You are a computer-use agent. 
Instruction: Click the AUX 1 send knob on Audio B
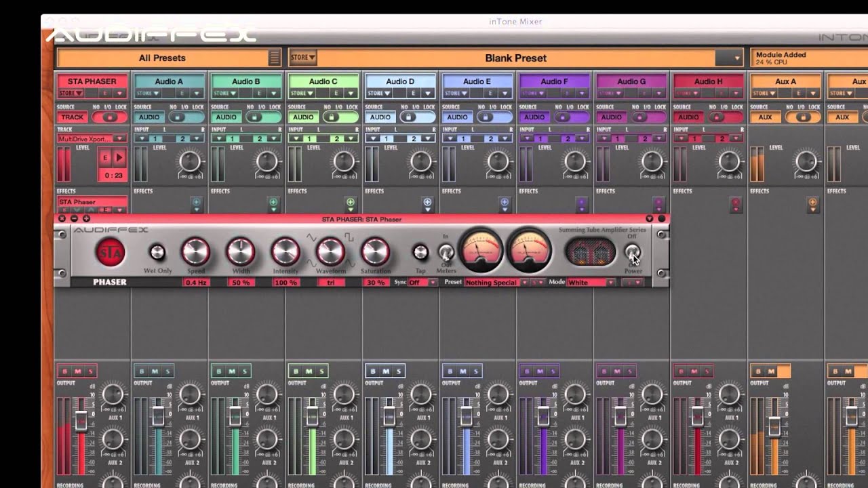[267, 394]
